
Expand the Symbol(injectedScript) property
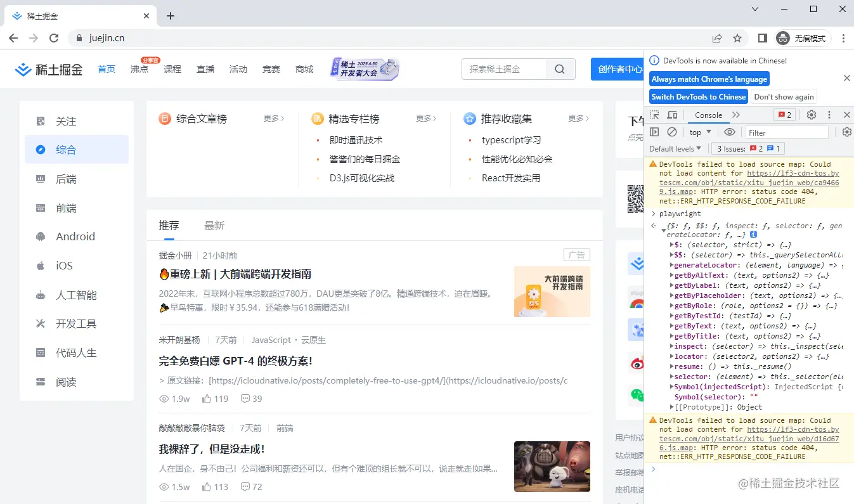(672, 387)
